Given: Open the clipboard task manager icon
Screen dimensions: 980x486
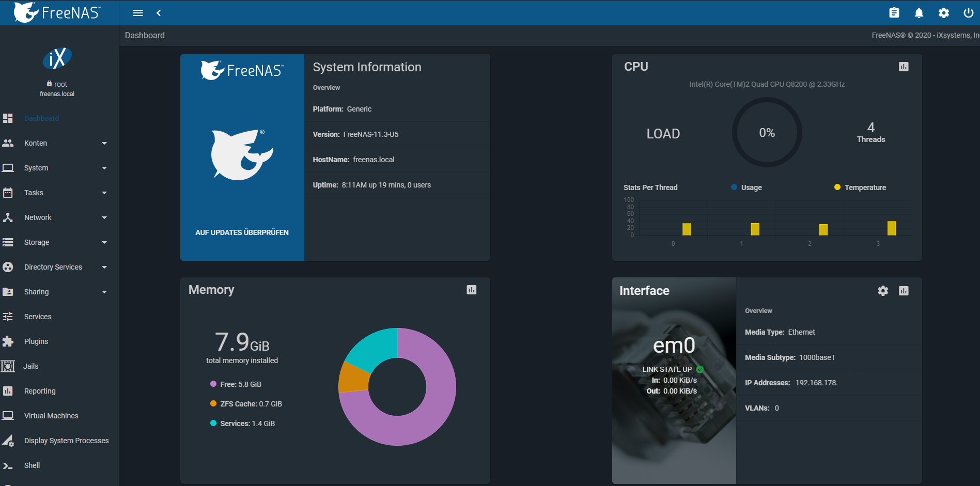Looking at the screenshot, I should pos(894,13).
